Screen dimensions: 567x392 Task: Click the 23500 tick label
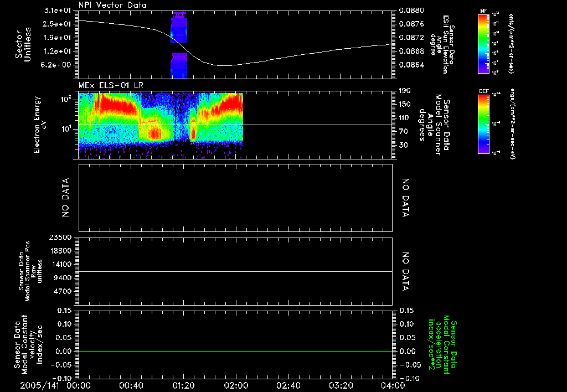tap(61, 237)
